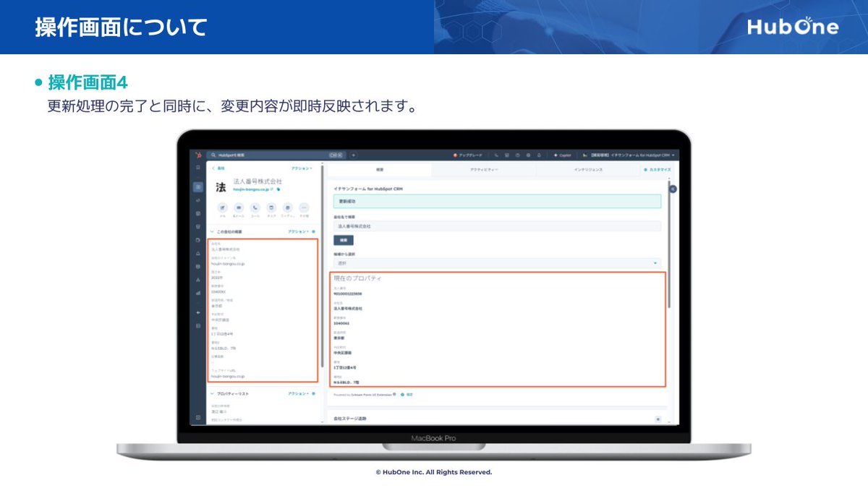Image resolution: width=868 pixels, height=488 pixels.
Task: Open アクション dropdown in プロパティーリスト section
Action: tap(298, 394)
